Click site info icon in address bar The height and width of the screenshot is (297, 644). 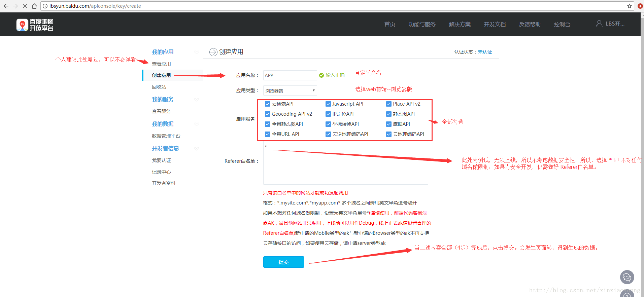click(x=45, y=6)
